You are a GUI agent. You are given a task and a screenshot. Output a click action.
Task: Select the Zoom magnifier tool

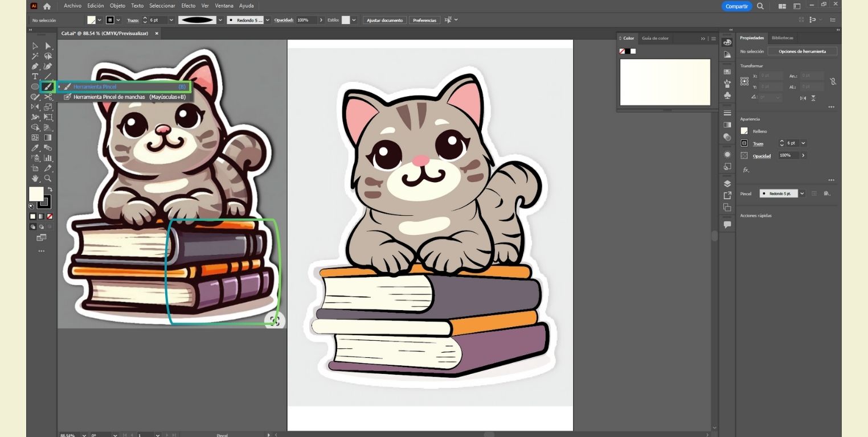pos(48,179)
